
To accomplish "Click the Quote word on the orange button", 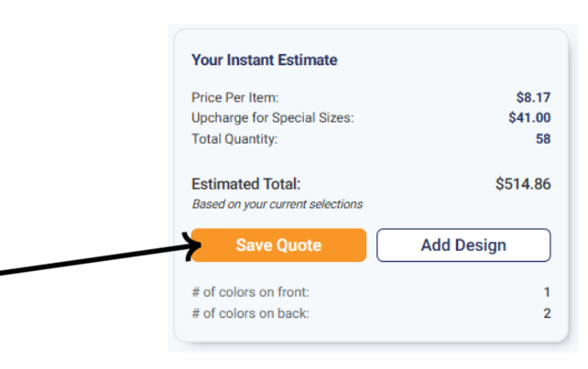I will click(x=300, y=245).
